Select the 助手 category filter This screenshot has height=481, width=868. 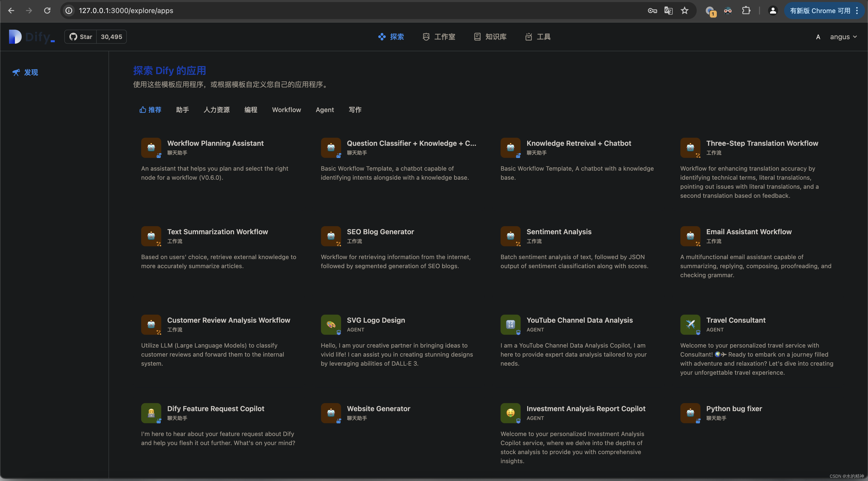click(182, 110)
